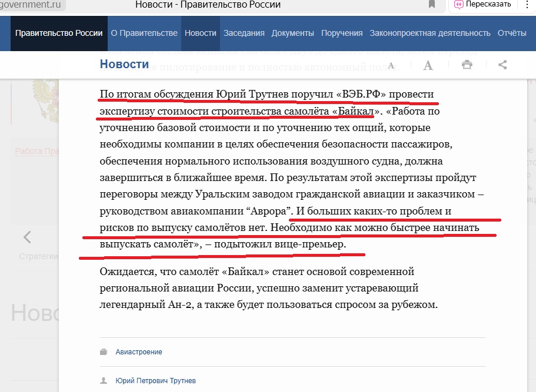Open Юрий Петрович Трутнев person link
536x392 pixels.
155,381
